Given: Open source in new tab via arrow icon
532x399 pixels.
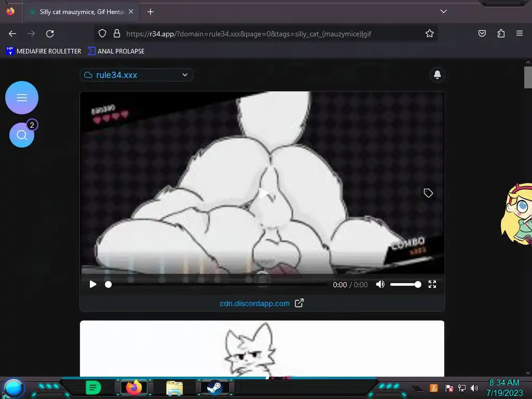Looking at the screenshot, I should coord(299,303).
